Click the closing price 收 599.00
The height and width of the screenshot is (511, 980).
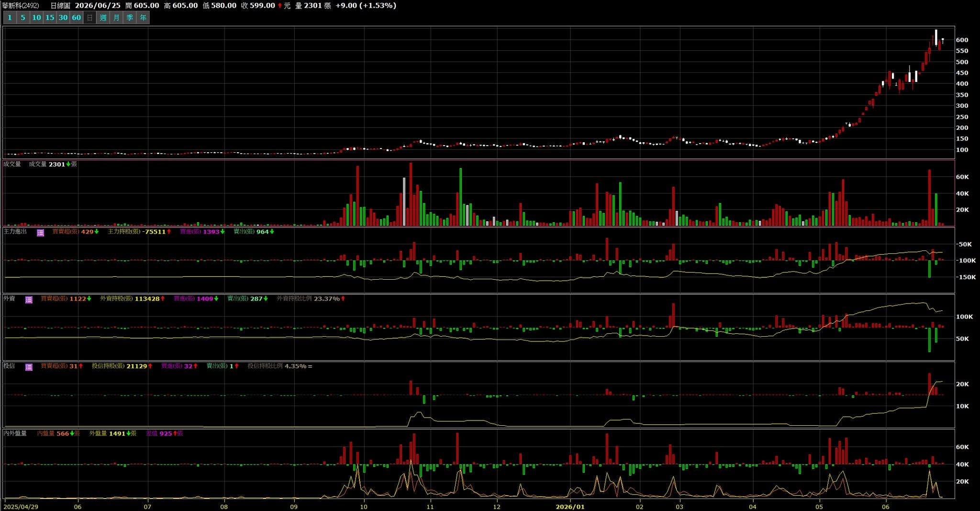pyautogui.click(x=258, y=6)
